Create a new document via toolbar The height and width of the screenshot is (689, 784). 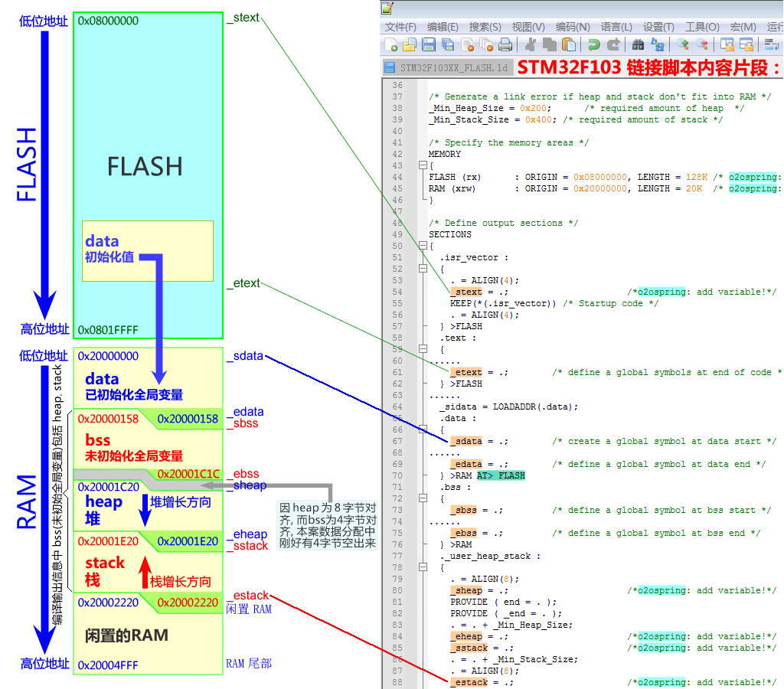point(390,44)
